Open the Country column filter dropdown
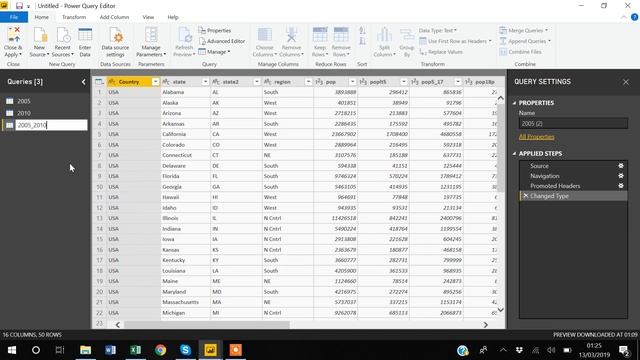This screenshot has height=360, width=640. point(155,82)
